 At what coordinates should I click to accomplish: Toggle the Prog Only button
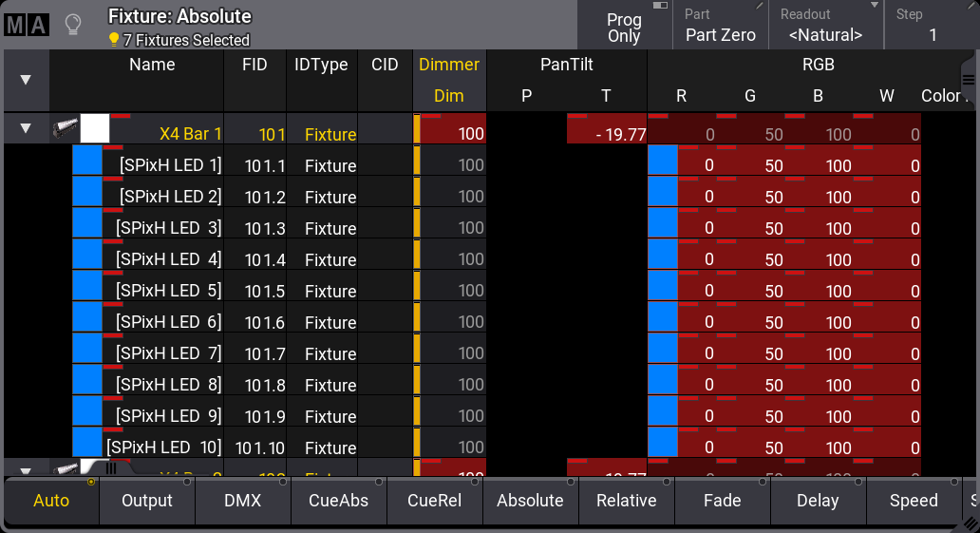(x=624, y=27)
